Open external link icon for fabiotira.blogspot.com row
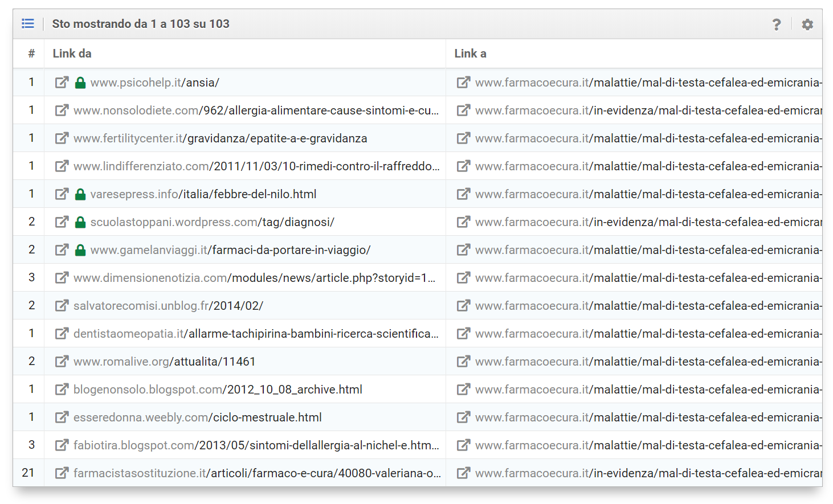The width and height of the screenshot is (833, 504). coord(62,445)
